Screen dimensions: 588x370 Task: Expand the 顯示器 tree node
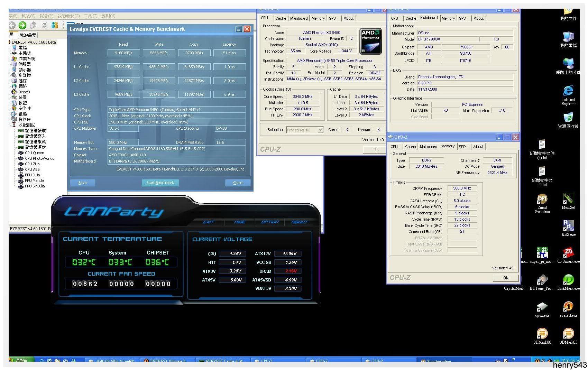click(10, 70)
